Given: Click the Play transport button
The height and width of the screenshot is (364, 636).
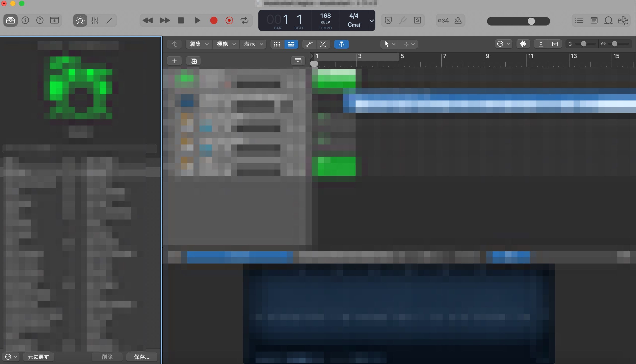Looking at the screenshot, I should pos(197,20).
